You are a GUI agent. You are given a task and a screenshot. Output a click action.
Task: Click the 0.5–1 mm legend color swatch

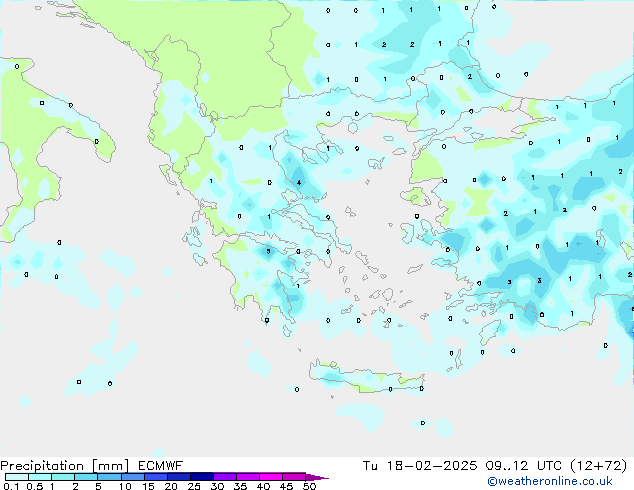(40, 477)
